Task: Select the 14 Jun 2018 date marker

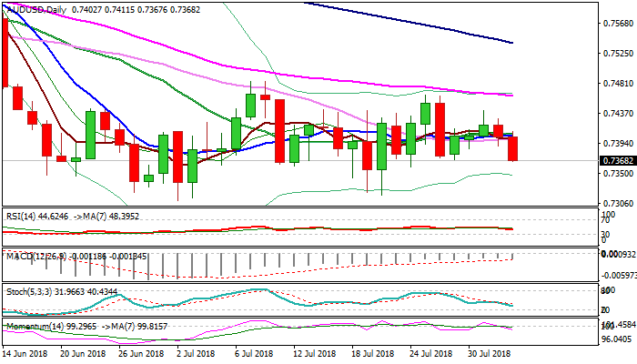Action: point(25,351)
